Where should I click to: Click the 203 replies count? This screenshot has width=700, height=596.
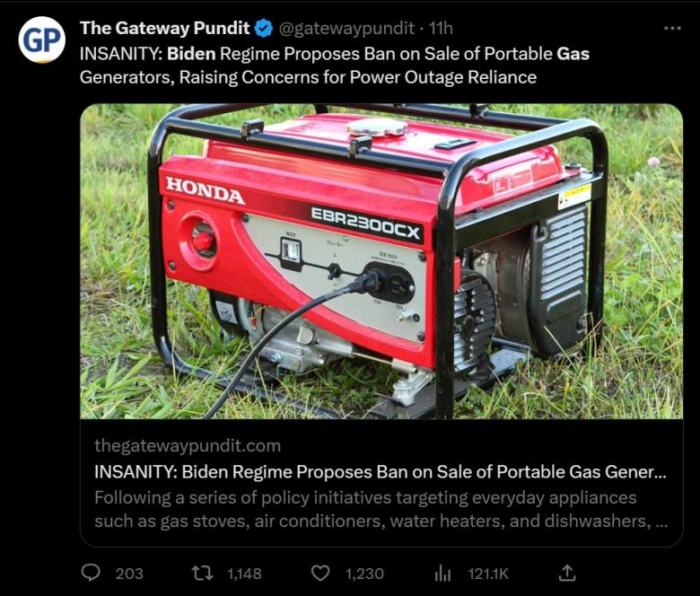pos(129,574)
